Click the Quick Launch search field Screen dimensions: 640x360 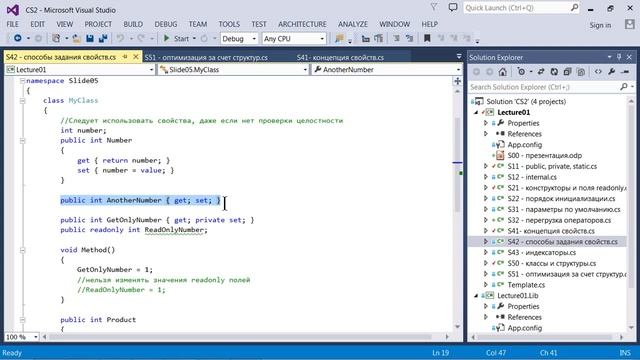(522, 8)
